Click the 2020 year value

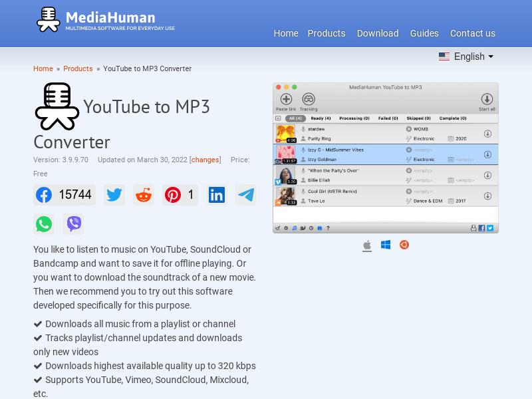pos(461,138)
